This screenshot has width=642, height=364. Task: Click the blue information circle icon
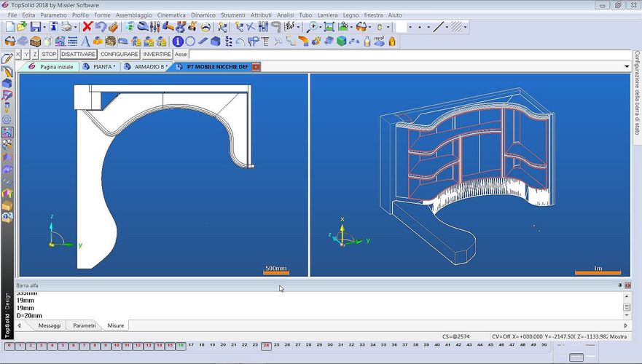tap(178, 41)
